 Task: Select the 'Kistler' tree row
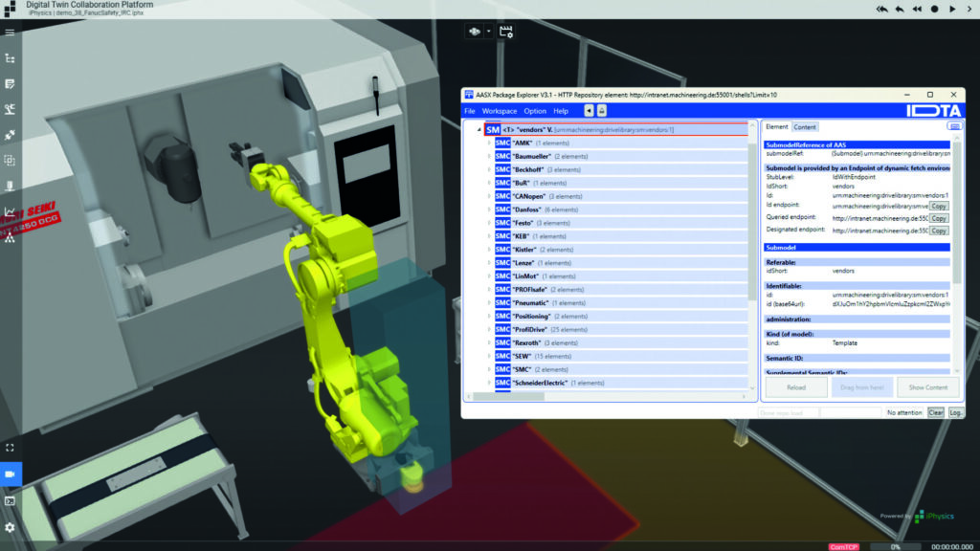coord(620,250)
